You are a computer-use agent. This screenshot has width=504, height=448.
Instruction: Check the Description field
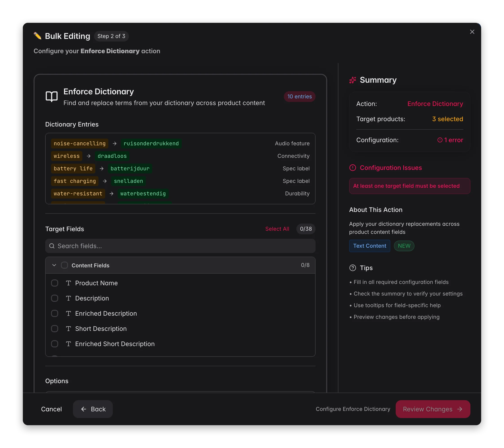tap(54, 298)
